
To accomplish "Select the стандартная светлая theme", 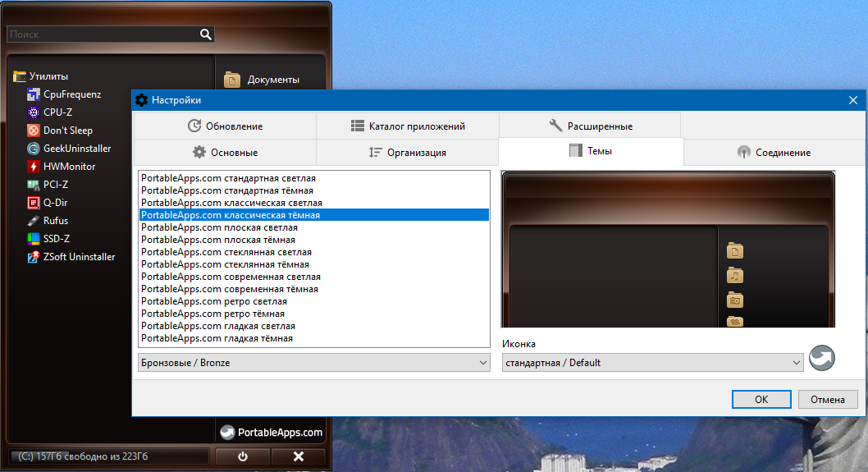I will pyautogui.click(x=314, y=178).
